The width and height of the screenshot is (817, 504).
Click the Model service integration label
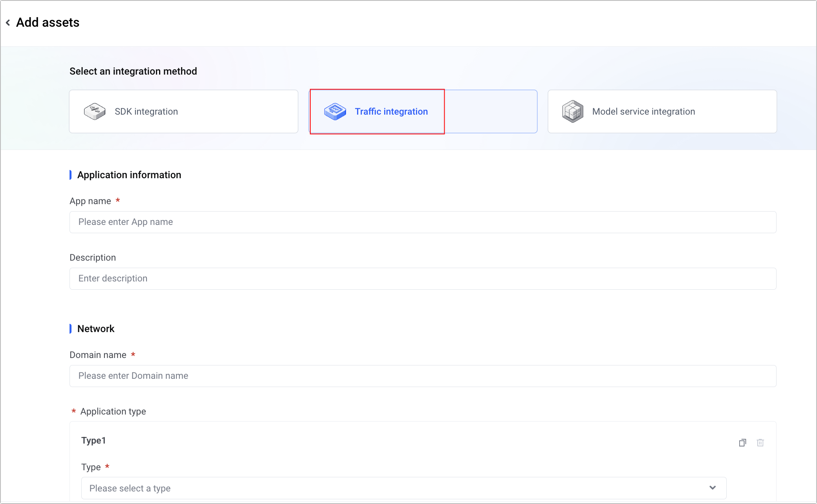pyautogui.click(x=643, y=111)
